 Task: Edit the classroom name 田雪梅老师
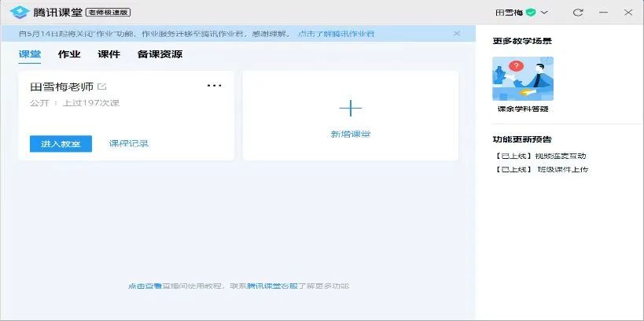tap(102, 87)
